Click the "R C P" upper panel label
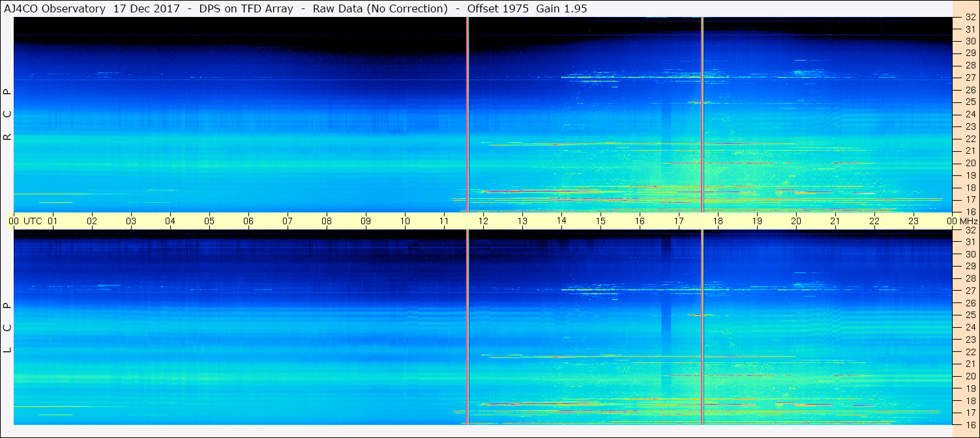Image resolution: width=980 pixels, height=438 pixels. [8, 115]
